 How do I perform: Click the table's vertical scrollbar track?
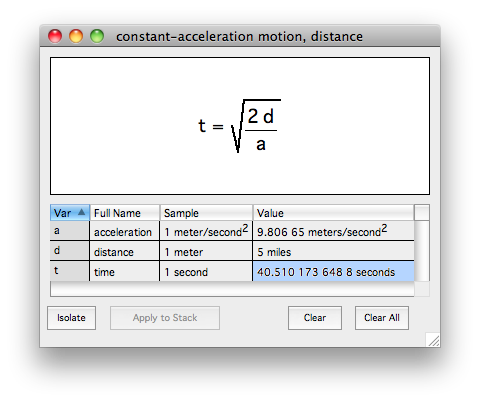click(422, 251)
